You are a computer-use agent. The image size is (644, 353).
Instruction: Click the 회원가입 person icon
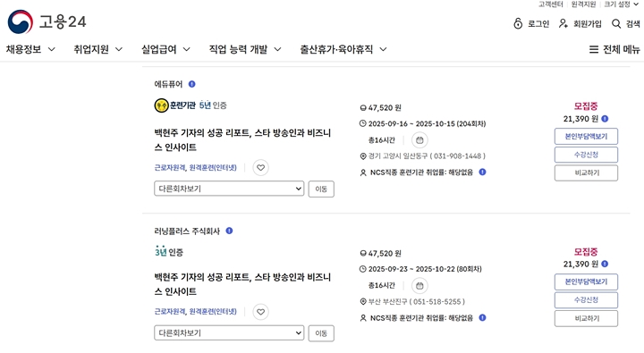pyautogui.click(x=563, y=23)
